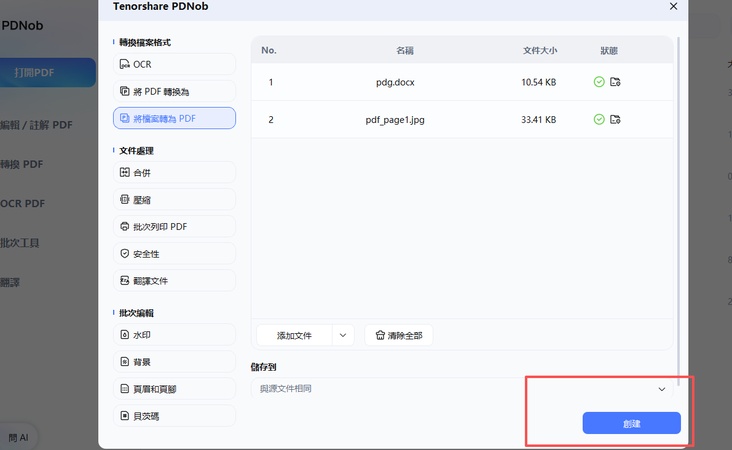Image resolution: width=732 pixels, height=450 pixels.
Task: Click the background icon beside 背景
Action: [x=125, y=362]
